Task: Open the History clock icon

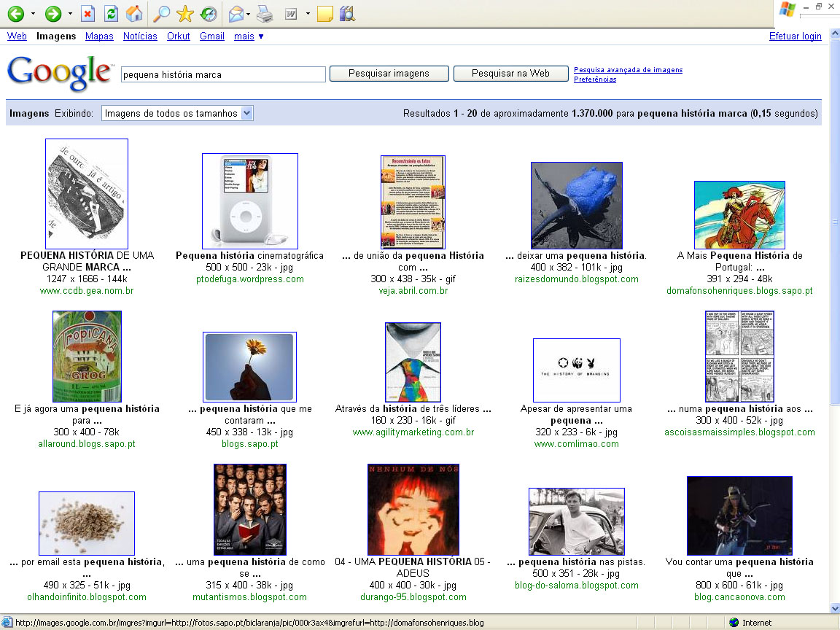Action: (x=208, y=13)
